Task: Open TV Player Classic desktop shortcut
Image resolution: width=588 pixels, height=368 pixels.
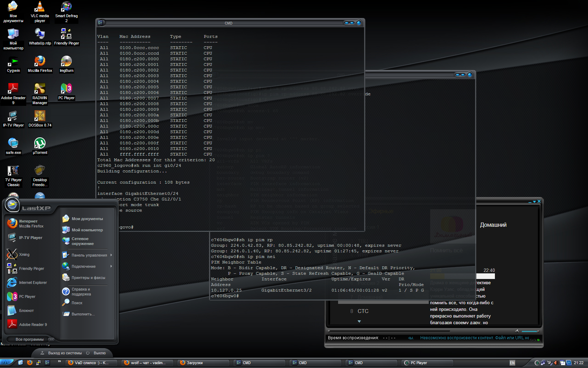Action: tap(13, 176)
